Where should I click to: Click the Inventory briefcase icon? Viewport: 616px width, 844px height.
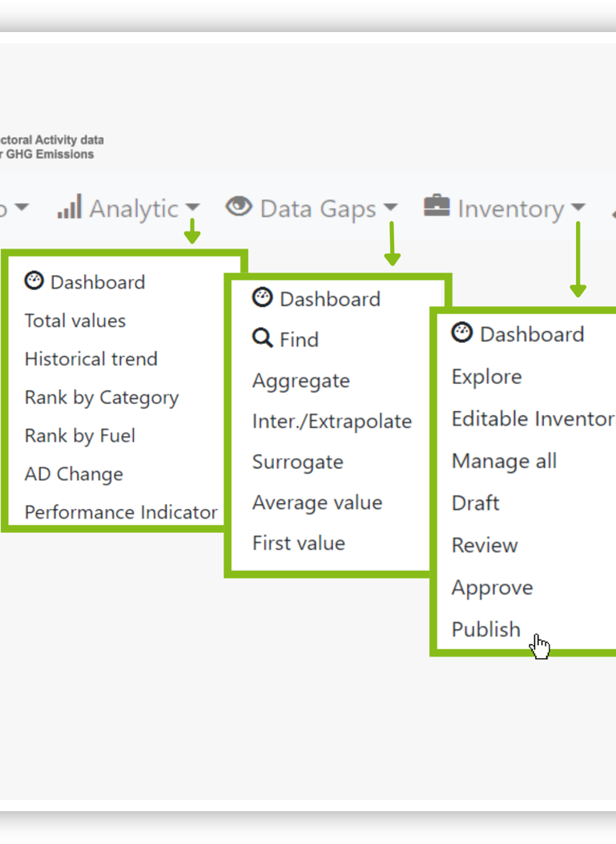pyautogui.click(x=437, y=206)
